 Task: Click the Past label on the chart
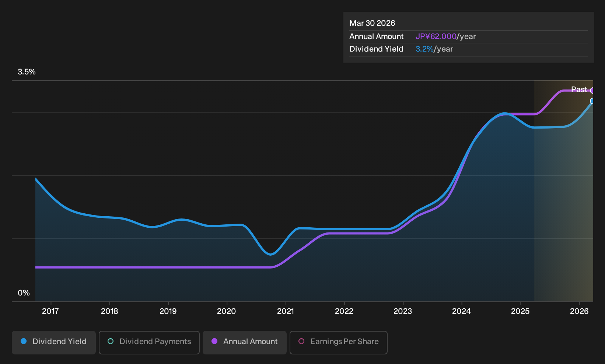(579, 90)
